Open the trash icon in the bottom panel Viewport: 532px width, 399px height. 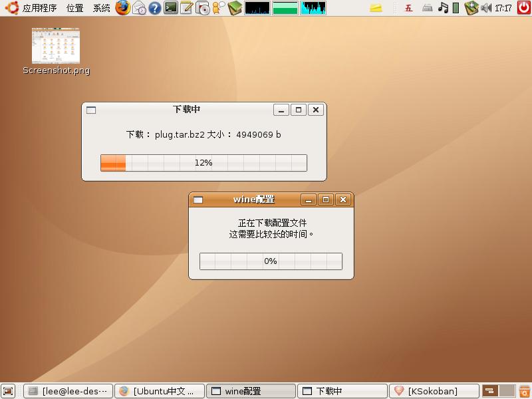tap(524, 391)
